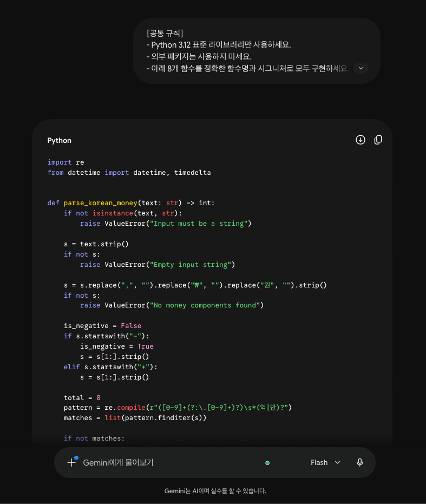The width and height of the screenshot is (426, 504).
Task: Click the 'def parse_korean_money' function line
Action: pos(131,203)
